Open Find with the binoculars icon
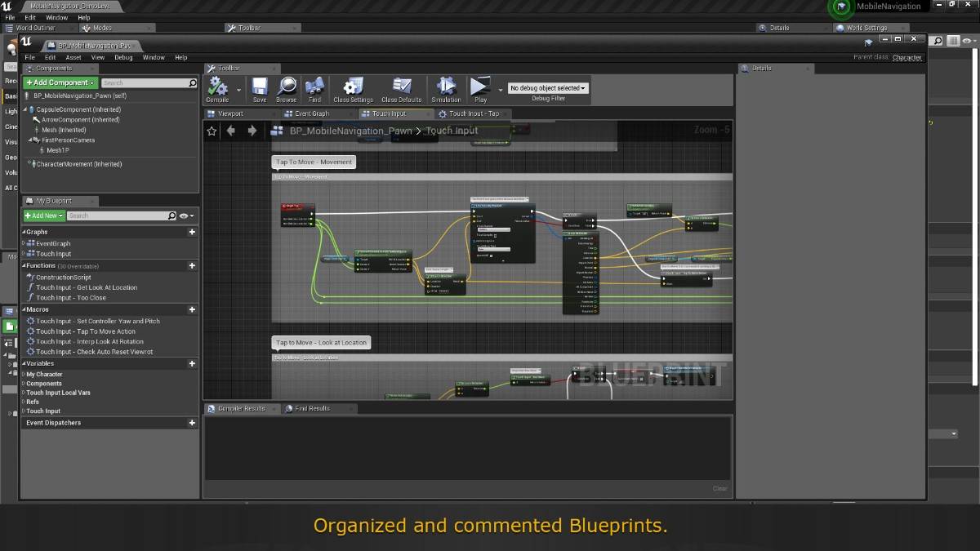Screen dimensions: 980x551 coord(314,90)
